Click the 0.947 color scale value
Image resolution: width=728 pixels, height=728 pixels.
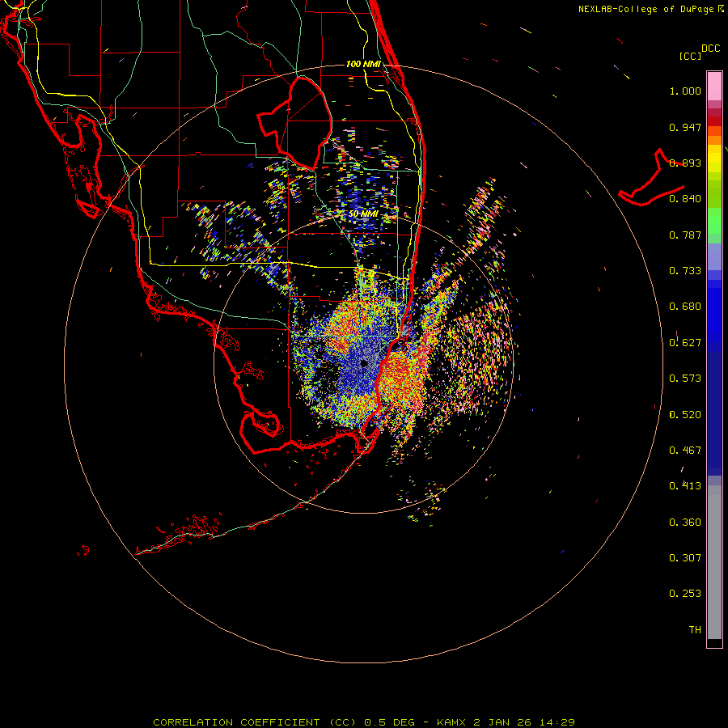[685, 127]
